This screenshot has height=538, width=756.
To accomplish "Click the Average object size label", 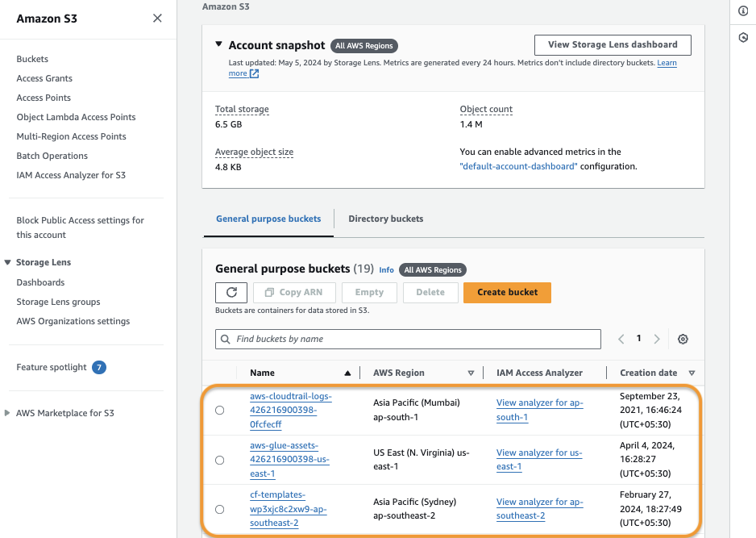I will pos(254,152).
